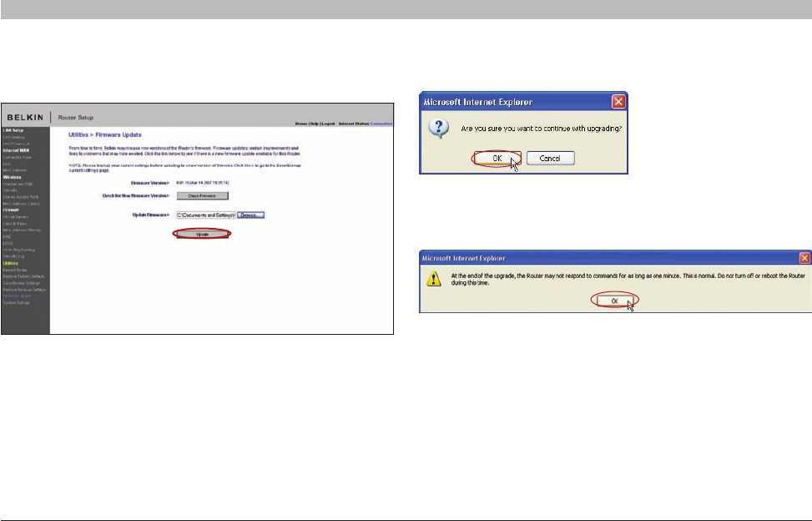The height and width of the screenshot is (521, 812).
Task: Click the Check Firmware button
Action: [202, 195]
